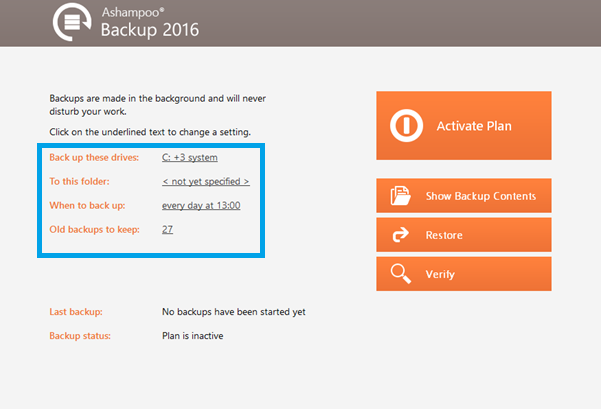Click the curved arrow Restore icon

point(401,235)
